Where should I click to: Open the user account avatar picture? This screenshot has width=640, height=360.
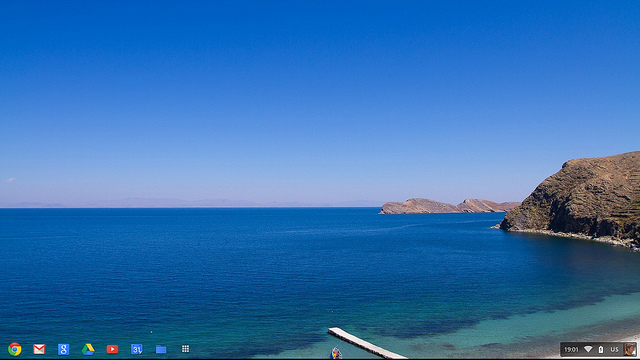(x=630, y=349)
